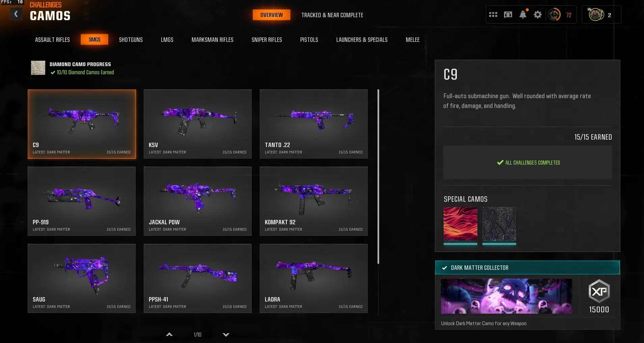Click the XP reward icon
The image size is (644, 343).
pos(599,291)
